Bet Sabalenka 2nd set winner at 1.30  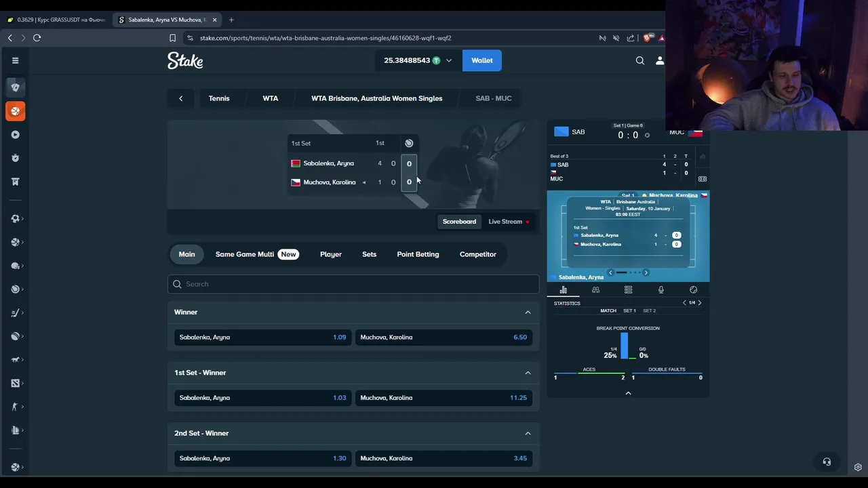point(262,458)
